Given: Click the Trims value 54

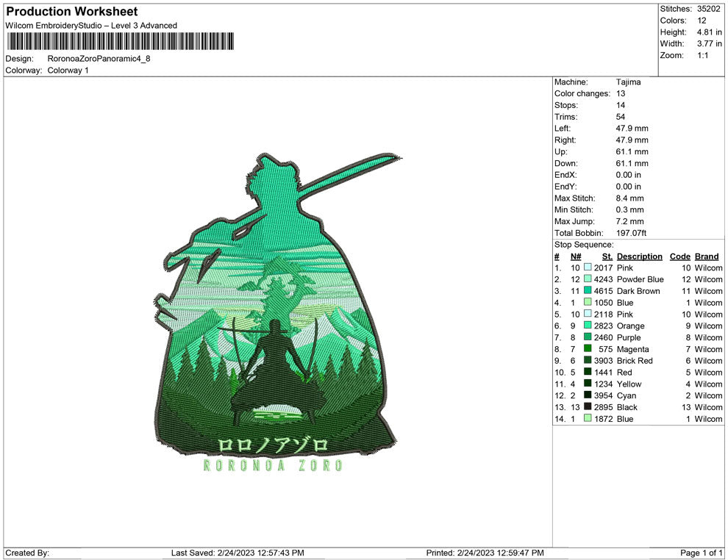Looking at the screenshot, I should pyautogui.click(x=621, y=116).
